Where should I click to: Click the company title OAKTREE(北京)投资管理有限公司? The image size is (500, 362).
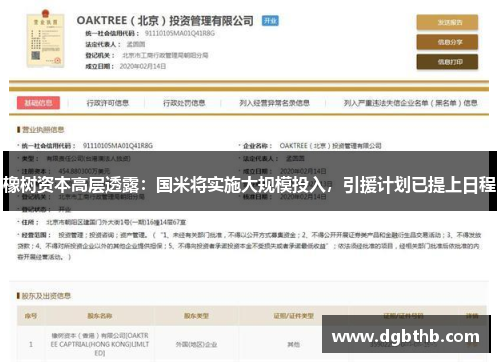click(165, 21)
